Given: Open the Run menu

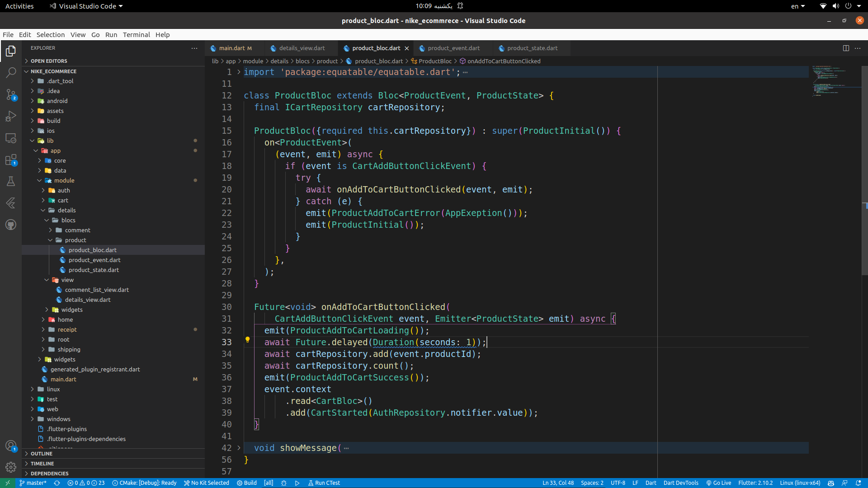Looking at the screenshot, I should [111, 35].
